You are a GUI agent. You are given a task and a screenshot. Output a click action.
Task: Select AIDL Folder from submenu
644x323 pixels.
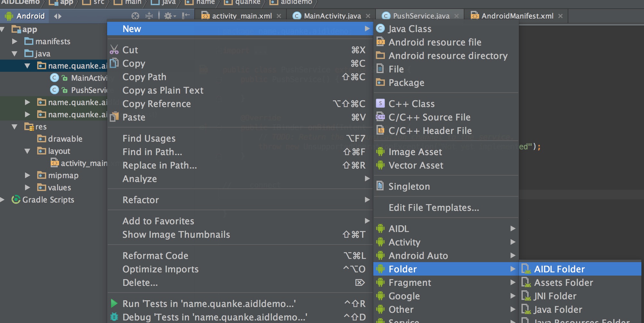[559, 269]
